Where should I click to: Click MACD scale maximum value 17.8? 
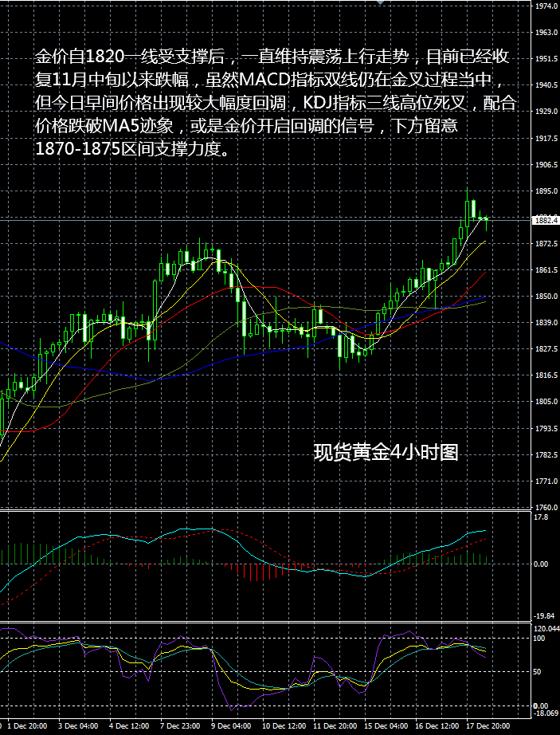pos(541,517)
